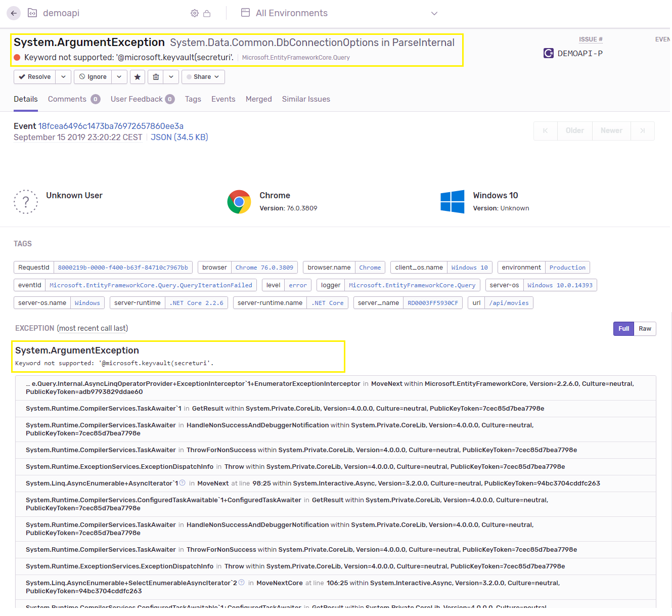Screen dimensions: 672x616
Task: Expand the Resolve options dropdown arrow
Action: coord(63,77)
